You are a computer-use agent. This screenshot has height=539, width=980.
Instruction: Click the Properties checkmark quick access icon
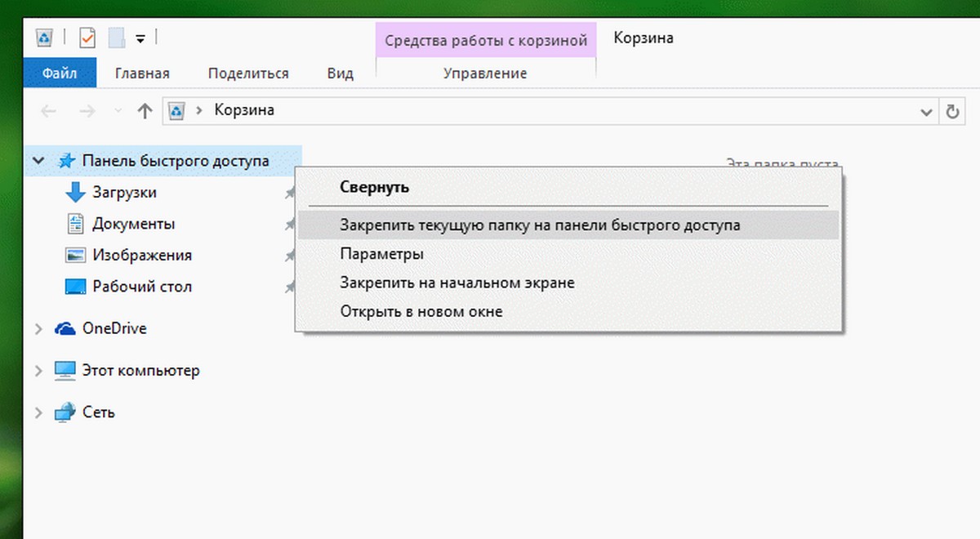click(x=87, y=38)
